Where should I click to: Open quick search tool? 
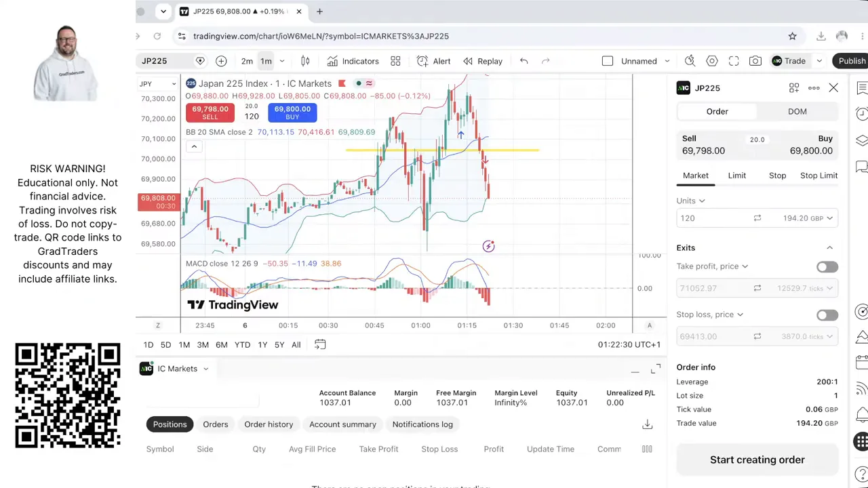tap(690, 61)
